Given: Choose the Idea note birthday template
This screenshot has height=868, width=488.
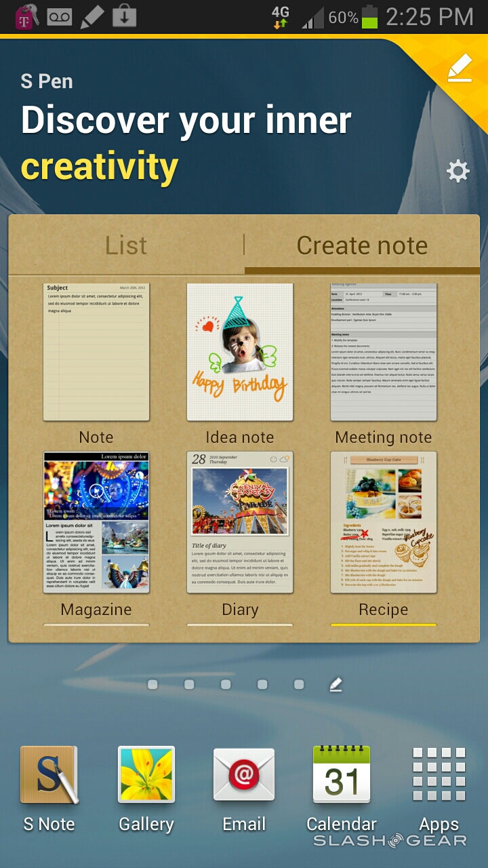Looking at the screenshot, I should [x=240, y=352].
